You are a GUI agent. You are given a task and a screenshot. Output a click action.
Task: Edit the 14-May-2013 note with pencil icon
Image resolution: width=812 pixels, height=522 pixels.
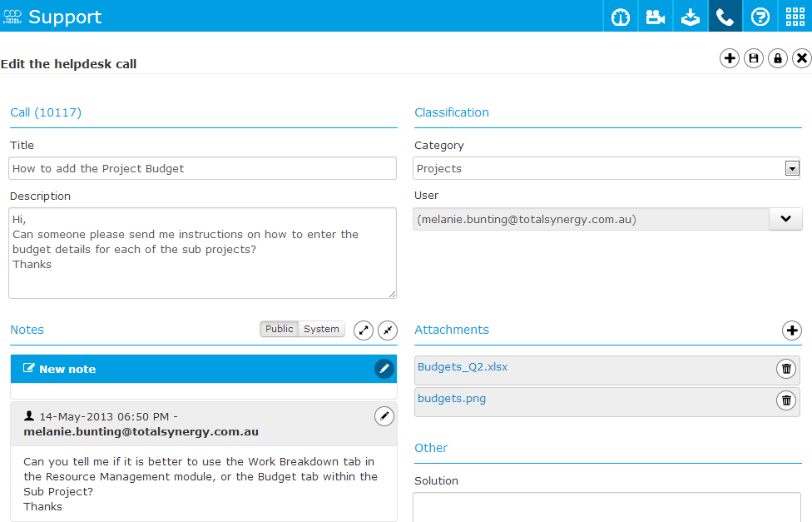click(384, 416)
